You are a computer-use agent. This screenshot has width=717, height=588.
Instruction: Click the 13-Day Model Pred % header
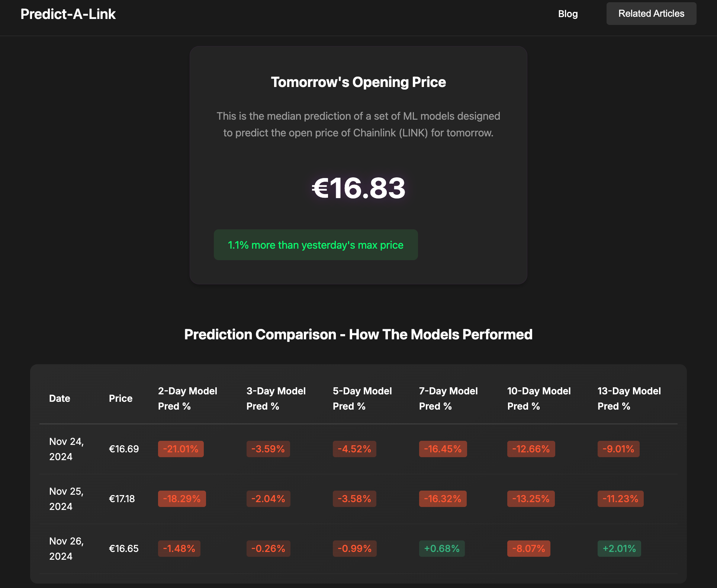point(629,398)
